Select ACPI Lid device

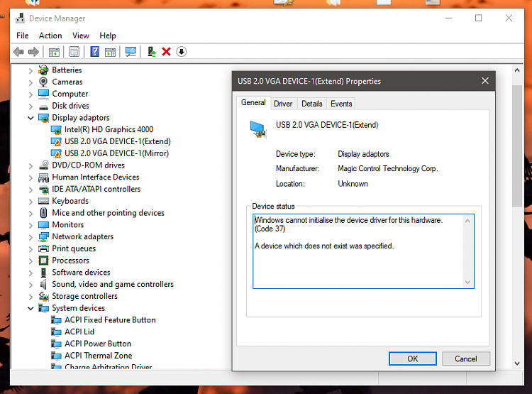click(79, 332)
